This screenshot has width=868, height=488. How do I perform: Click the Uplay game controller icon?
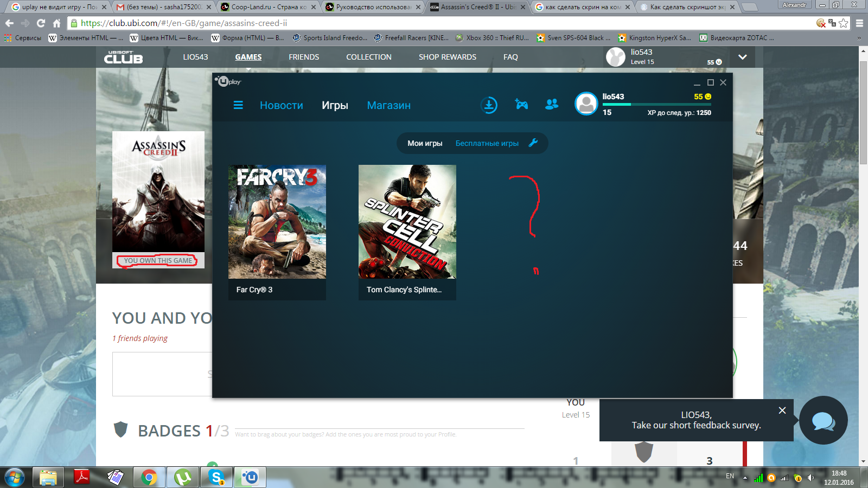point(521,104)
